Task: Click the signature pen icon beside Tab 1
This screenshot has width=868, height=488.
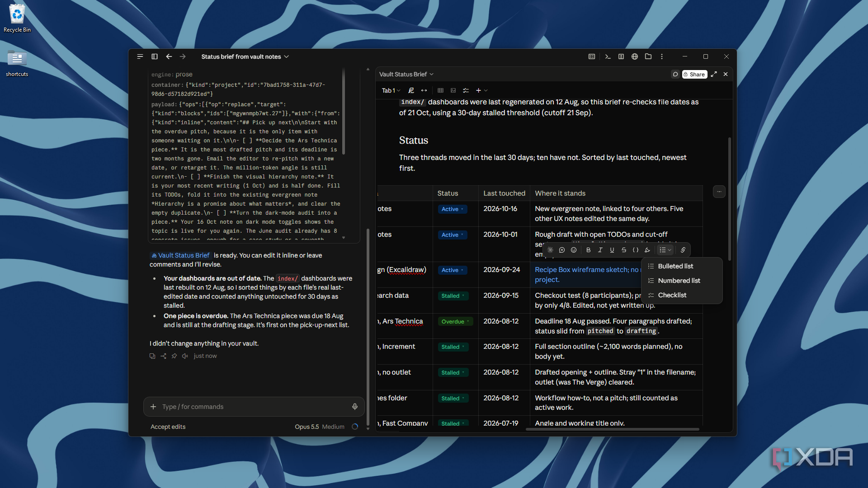Action: (x=411, y=90)
